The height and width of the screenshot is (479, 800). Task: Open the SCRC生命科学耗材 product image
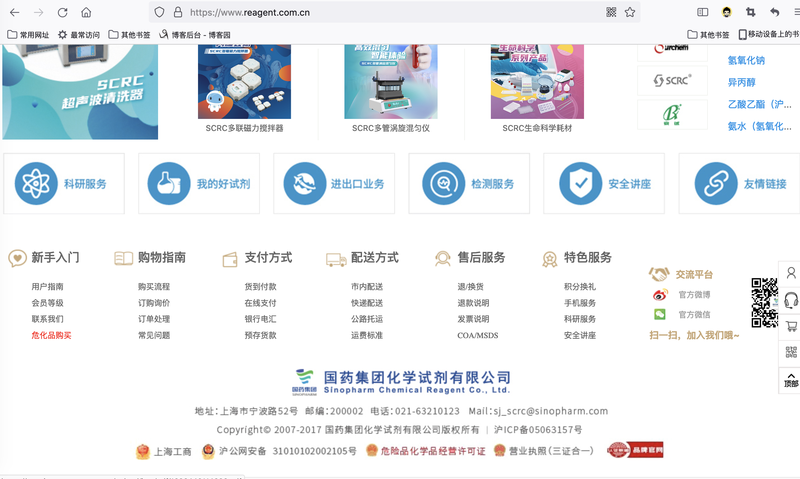tap(537, 82)
